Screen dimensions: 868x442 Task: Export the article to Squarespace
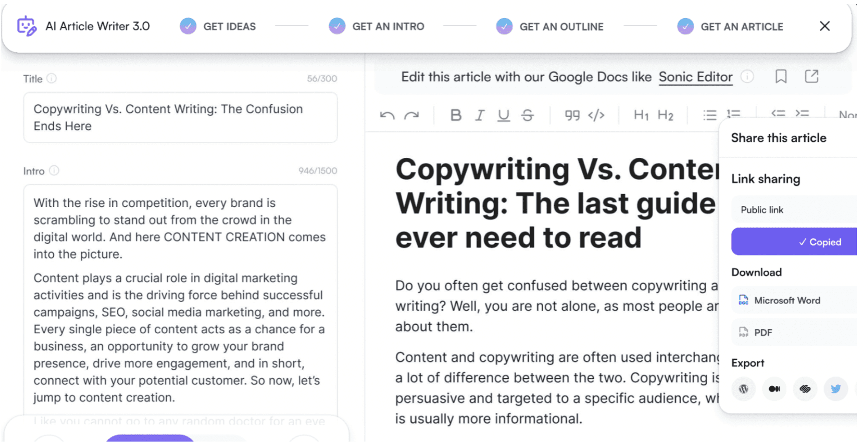pos(806,389)
